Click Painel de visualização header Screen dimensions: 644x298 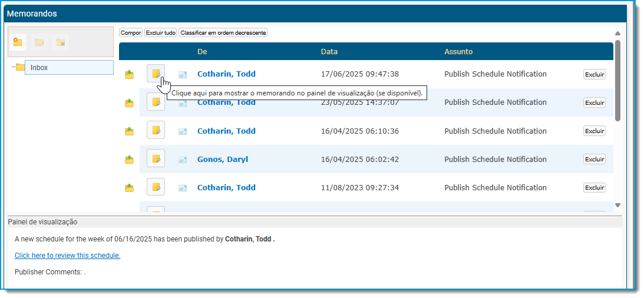point(42,222)
